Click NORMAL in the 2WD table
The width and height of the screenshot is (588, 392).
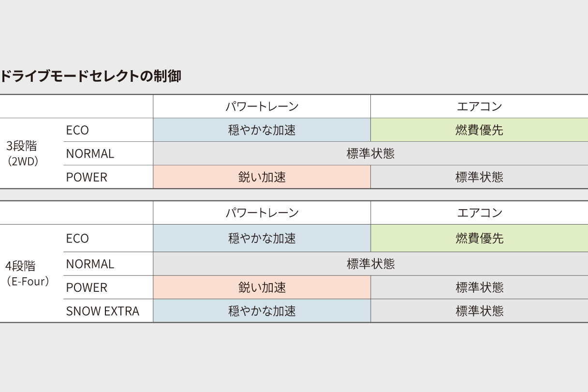coord(90,154)
